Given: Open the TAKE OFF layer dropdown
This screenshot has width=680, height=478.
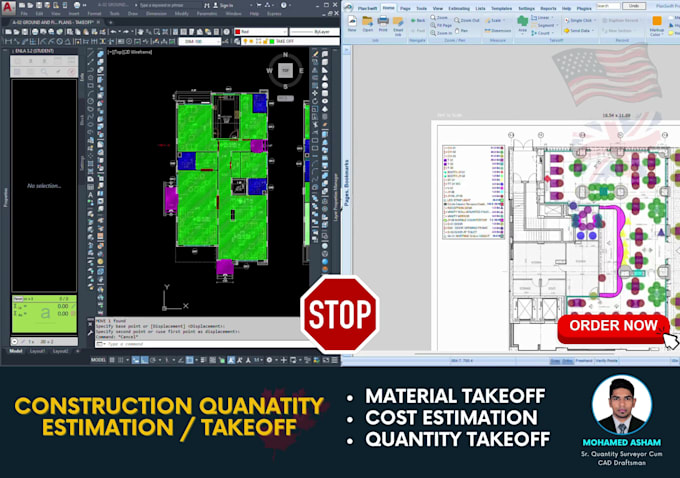Looking at the screenshot, I should point(290,42).
